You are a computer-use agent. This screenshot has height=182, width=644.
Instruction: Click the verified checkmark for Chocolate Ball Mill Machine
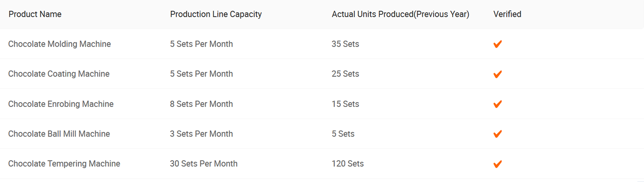pyautogui.click(x=497, y=134)
